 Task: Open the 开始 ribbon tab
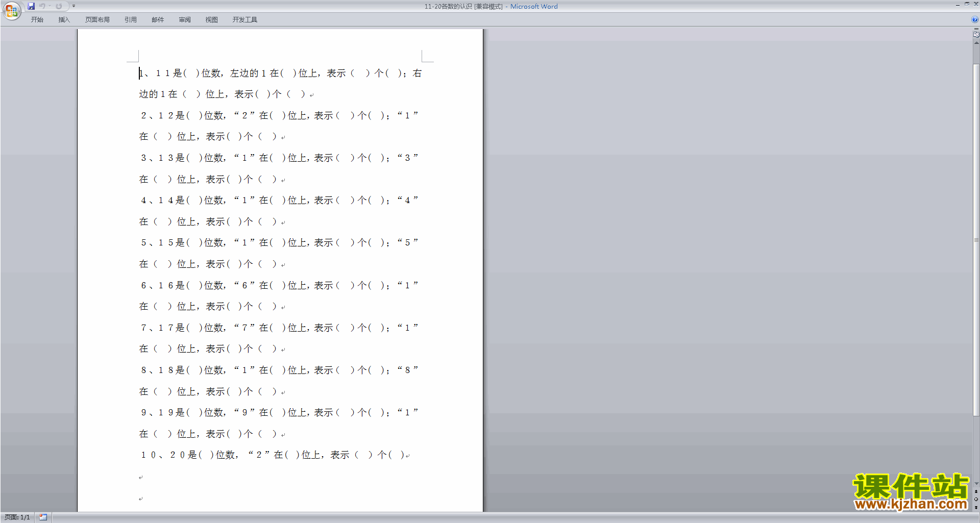37,20
